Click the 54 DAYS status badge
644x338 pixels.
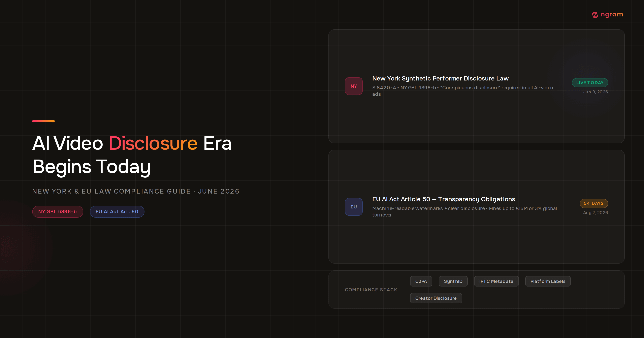tap(594, 203)
